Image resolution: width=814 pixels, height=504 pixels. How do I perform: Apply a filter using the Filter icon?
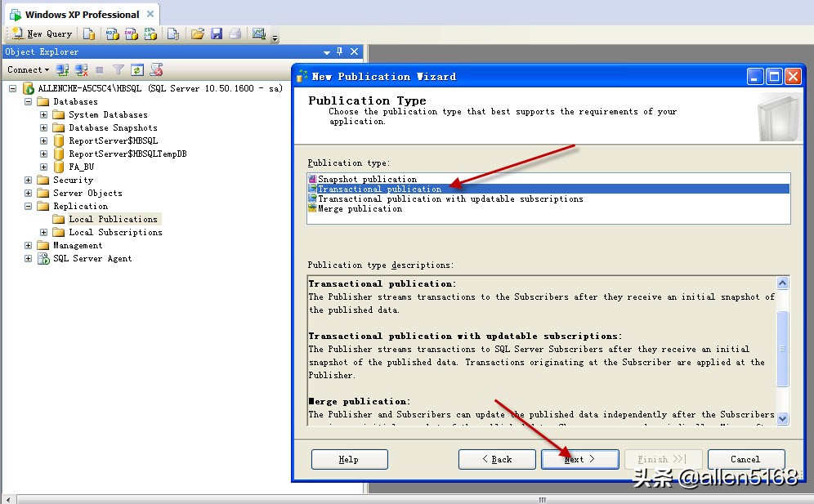[118, 70]
